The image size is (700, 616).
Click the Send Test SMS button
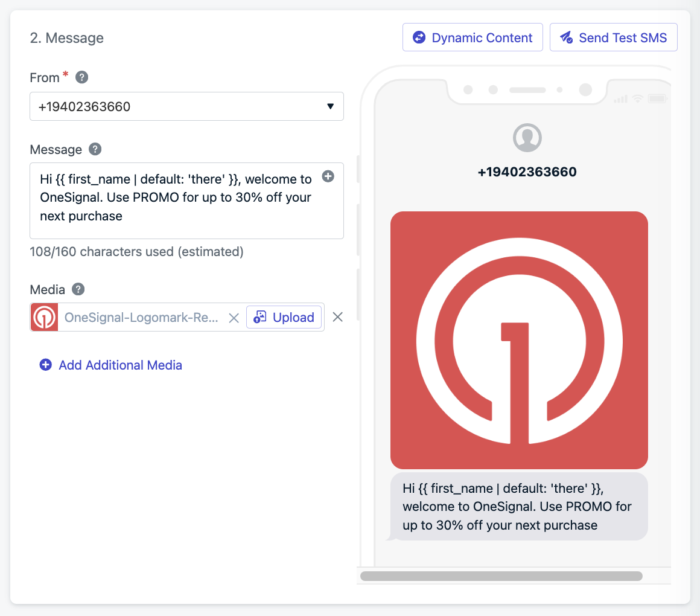(x=613, y=37)
